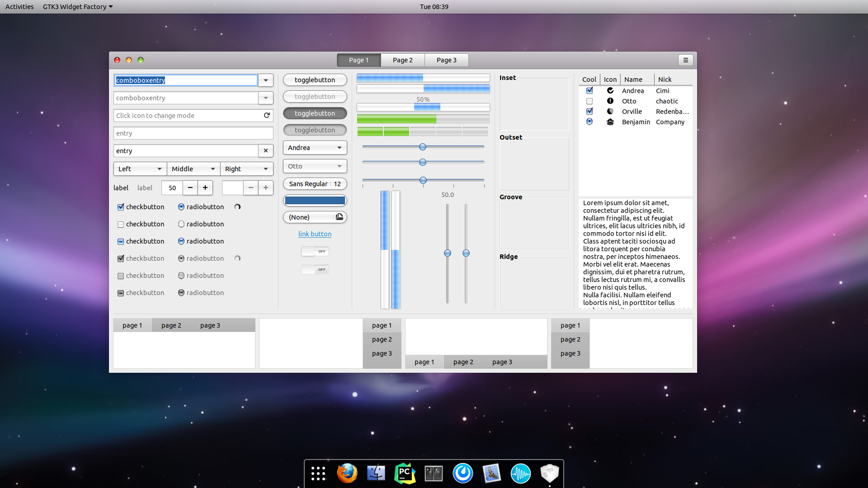Click the file chooser icon on the (None) button
The width and height of the screenshot is (868, 488).
pyautogui.click(x=339, y=217)
